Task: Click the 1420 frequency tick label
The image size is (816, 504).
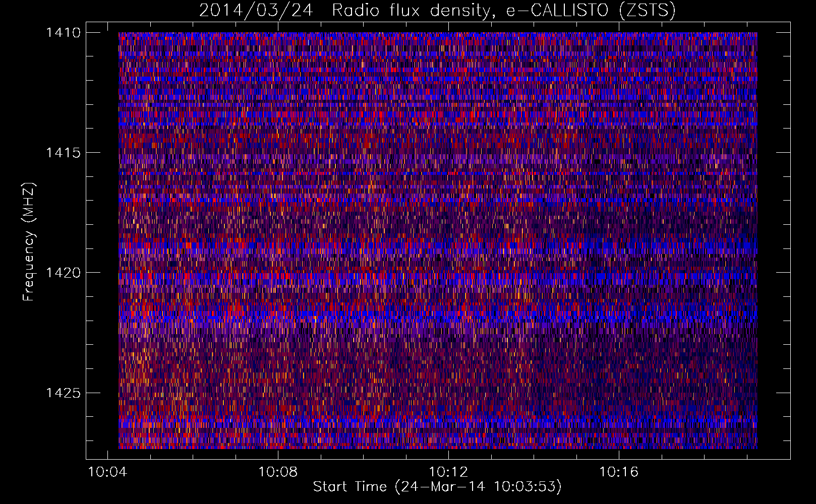Action: tap(63, 273)
